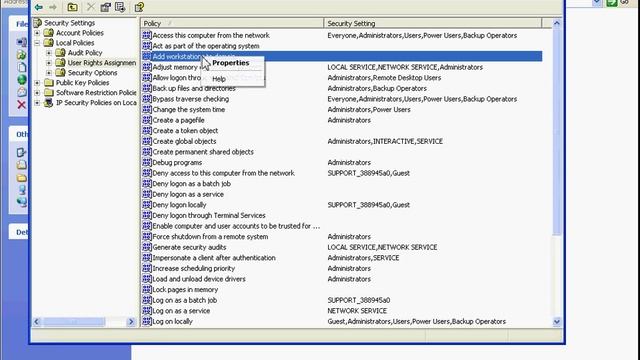
Task: Select 'Deny logon through Terminal Services'
Action: click(x=209, y=216)
